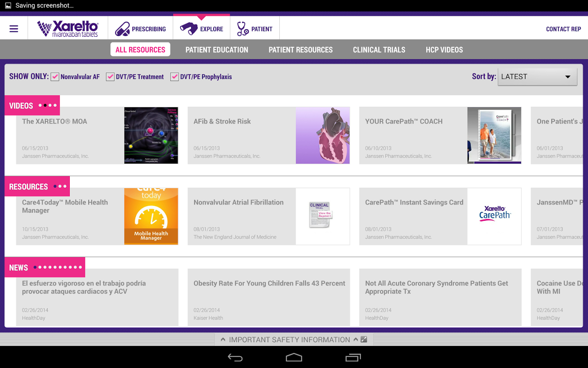Toggle the DVT/PE Treatment checkbox
Screen dimensions: 588x368
coord(110,77)
